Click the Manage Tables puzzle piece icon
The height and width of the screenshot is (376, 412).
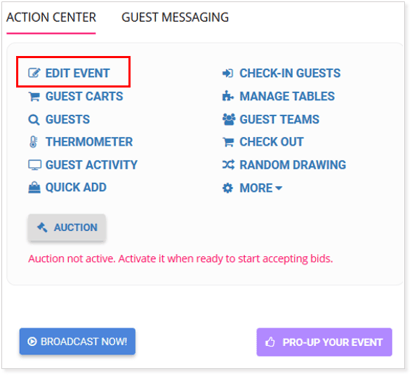(x=228, y=96)
